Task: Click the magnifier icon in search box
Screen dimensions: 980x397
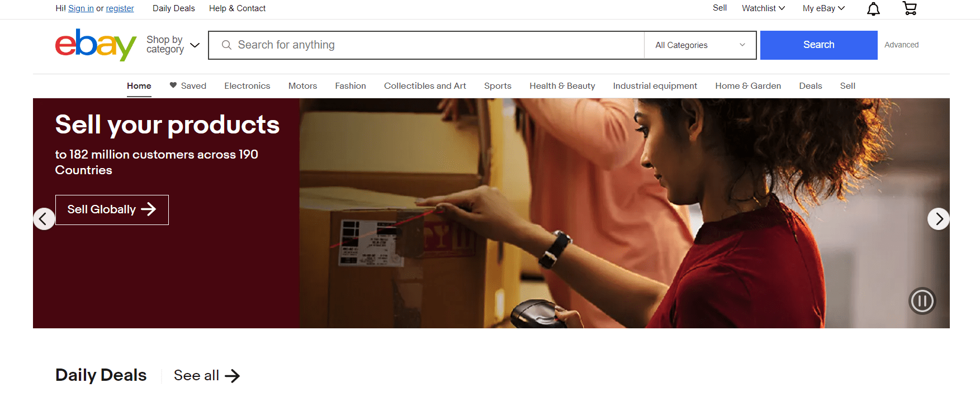Action: coord(226,45)
